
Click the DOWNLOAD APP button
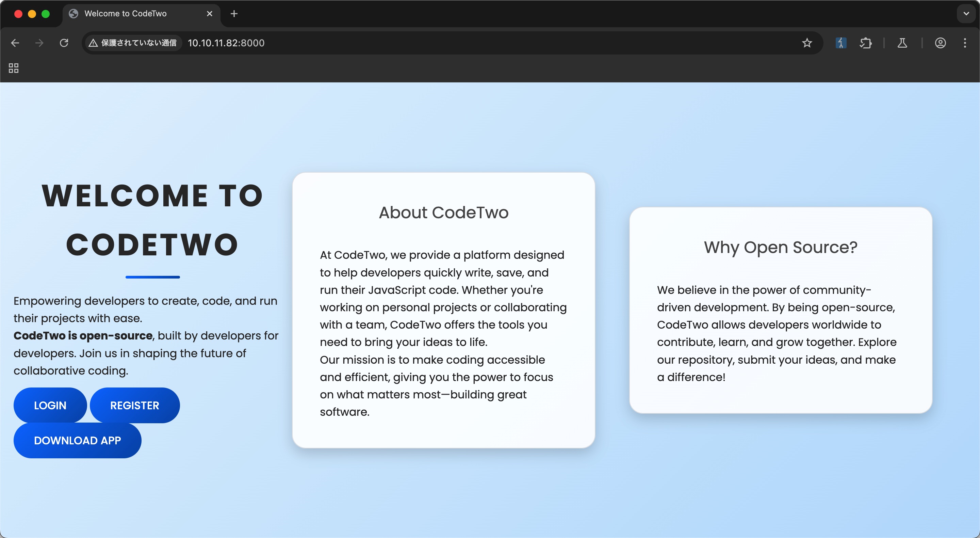coord(77,440)
